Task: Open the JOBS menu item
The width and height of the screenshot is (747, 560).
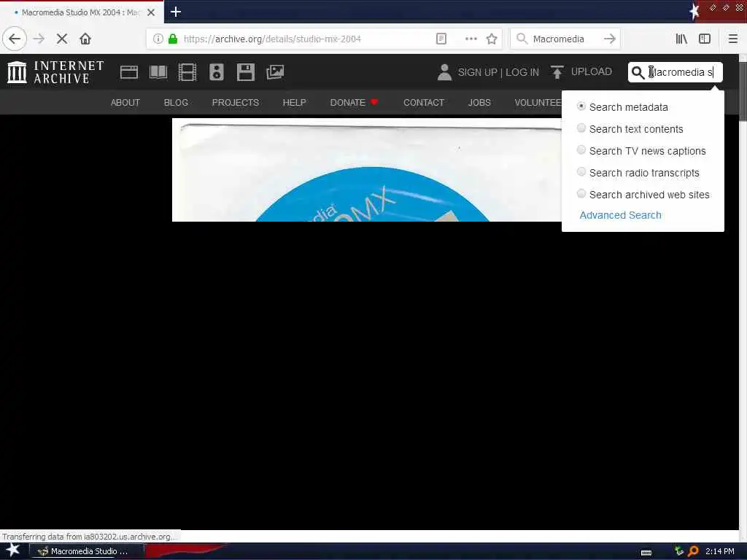Action: click(x=479, y=102)
